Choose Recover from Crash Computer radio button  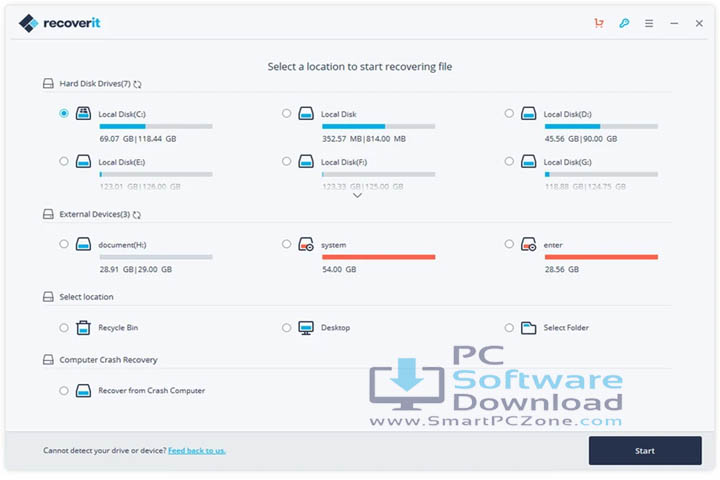64,390
